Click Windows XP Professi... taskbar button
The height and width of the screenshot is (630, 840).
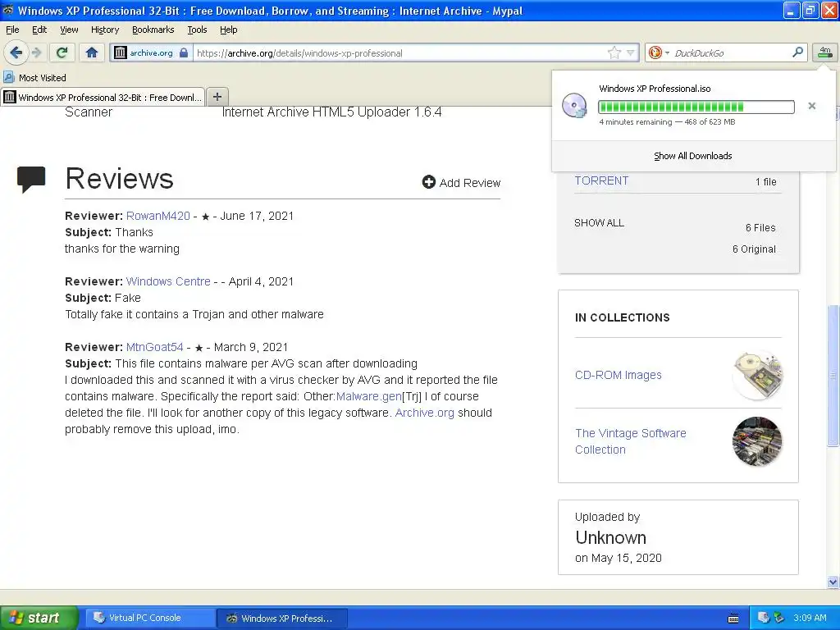282,619
